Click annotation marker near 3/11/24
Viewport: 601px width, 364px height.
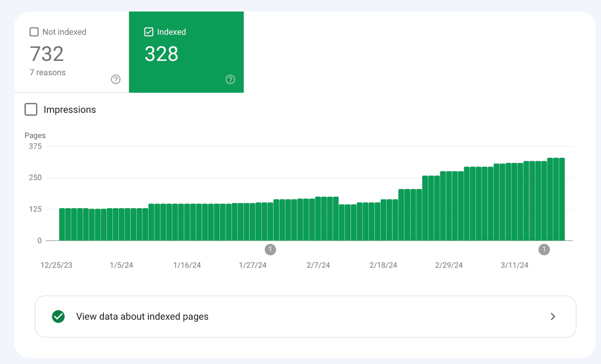tap(544, 249)
